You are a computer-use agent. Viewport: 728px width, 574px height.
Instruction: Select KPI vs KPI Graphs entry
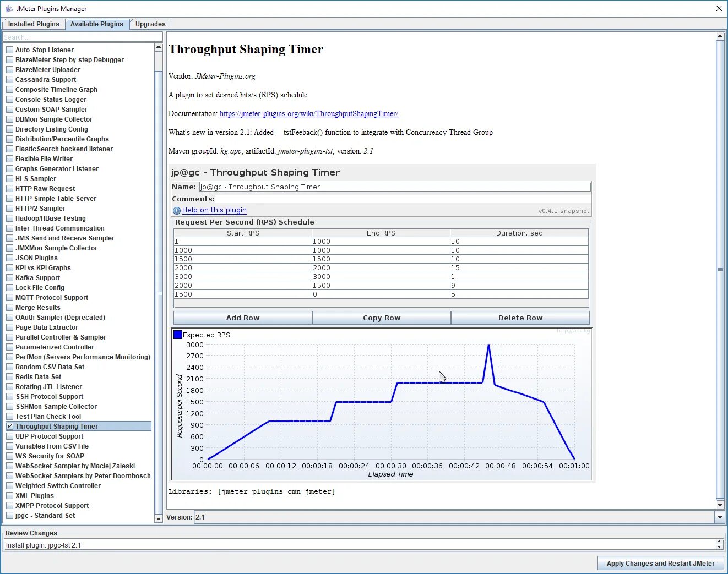43,268
